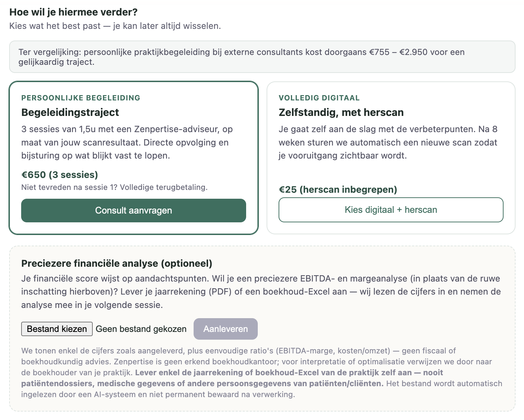
Task: Click the Ter vergelijking comparison banner
Action: click(262, 57)
